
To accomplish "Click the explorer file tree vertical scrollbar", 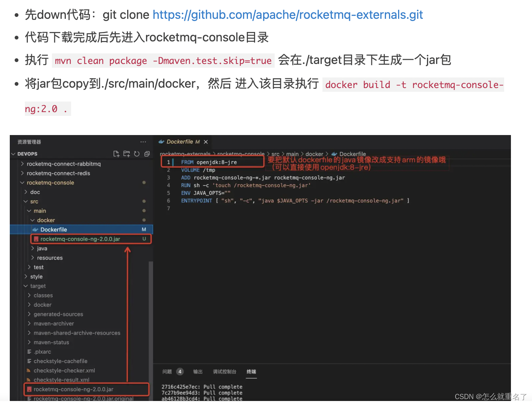I will pos(151,331).
